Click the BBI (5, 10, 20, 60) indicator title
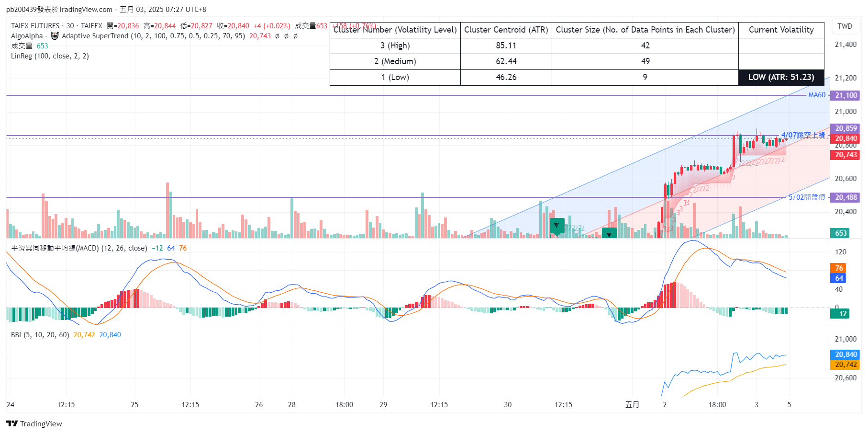The height and width of the screenshot is (434, 868). coord(40,335)
